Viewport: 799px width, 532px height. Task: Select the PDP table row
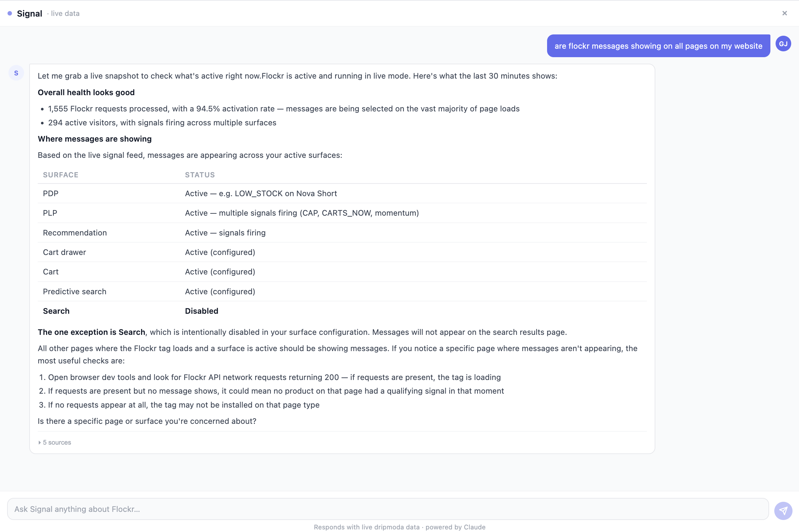click(x=51, y=193)
